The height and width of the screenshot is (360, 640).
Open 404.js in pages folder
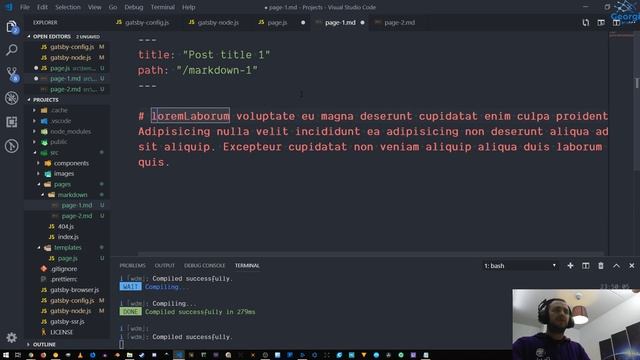(66, 226)
